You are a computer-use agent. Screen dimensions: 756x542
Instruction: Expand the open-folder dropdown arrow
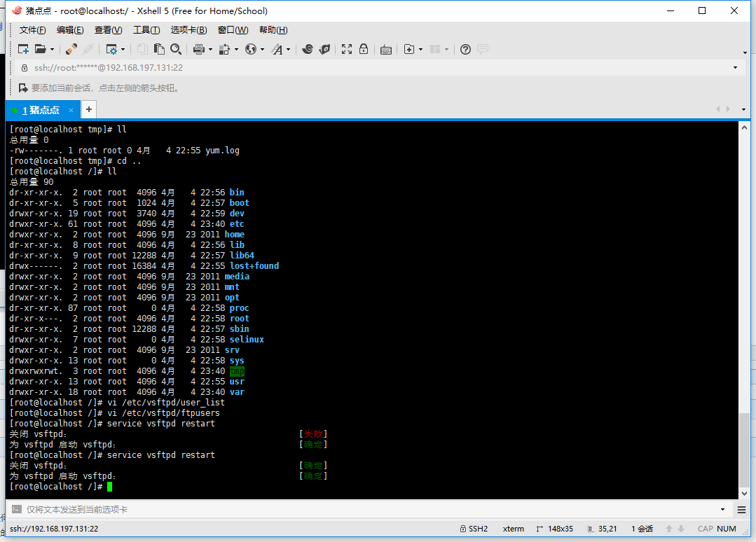(x=52, y=50)
